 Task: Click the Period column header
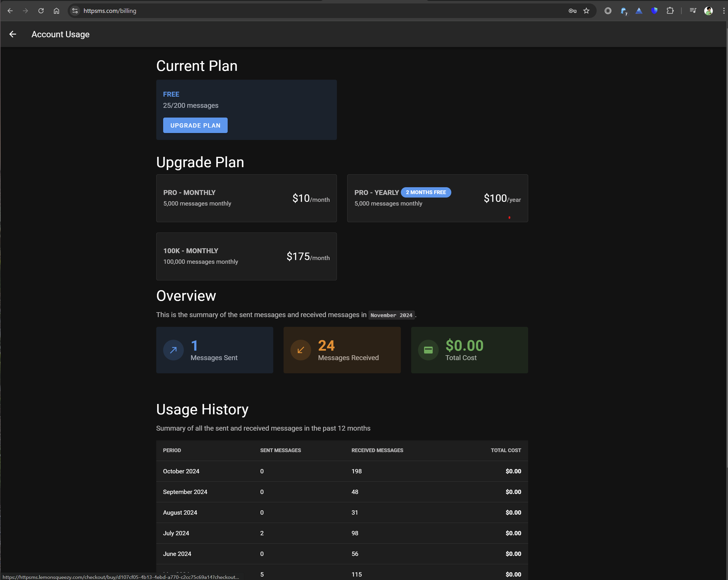[x=172, y=450]
